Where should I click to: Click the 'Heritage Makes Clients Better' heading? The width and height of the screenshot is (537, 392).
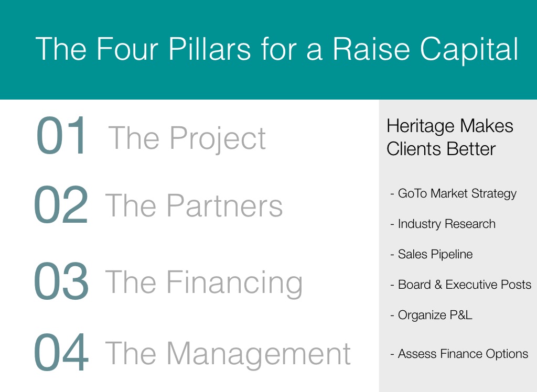point(449,137)
